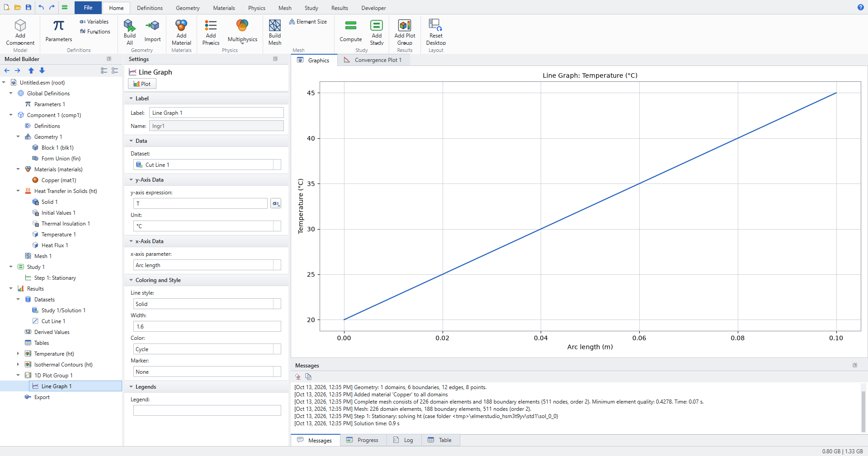Click the Undo icon in quick toolbar

[41, 7]
